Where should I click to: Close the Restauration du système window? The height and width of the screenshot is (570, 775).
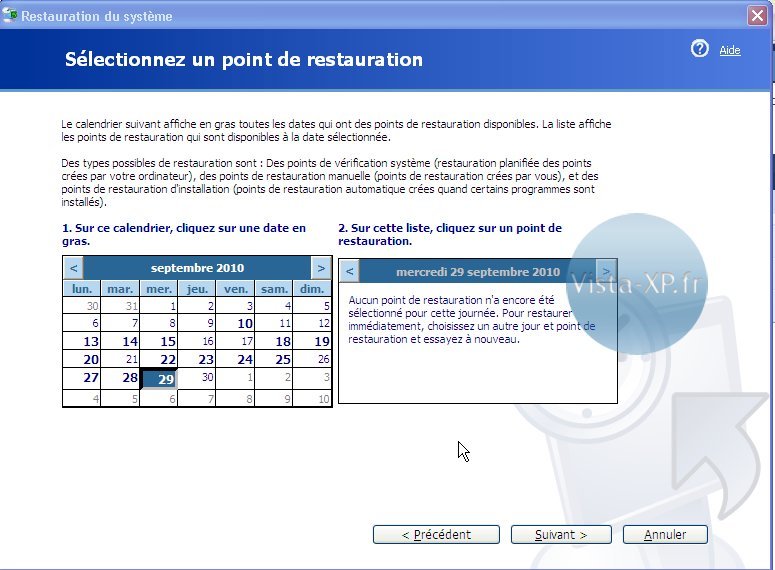coord(758,16)
